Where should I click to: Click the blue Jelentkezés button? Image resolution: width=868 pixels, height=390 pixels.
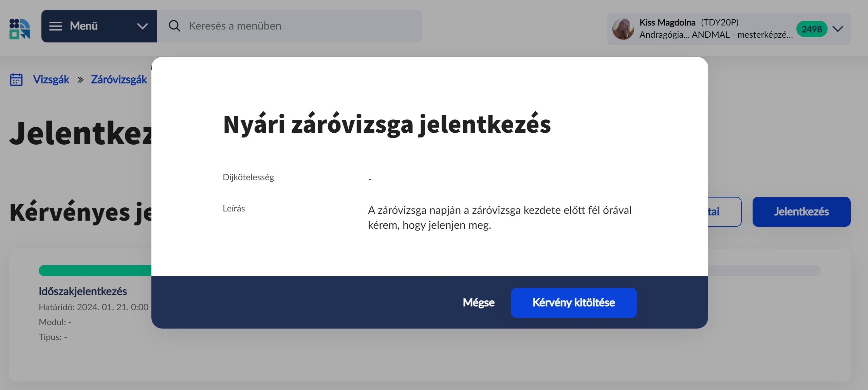pos(801,212)
